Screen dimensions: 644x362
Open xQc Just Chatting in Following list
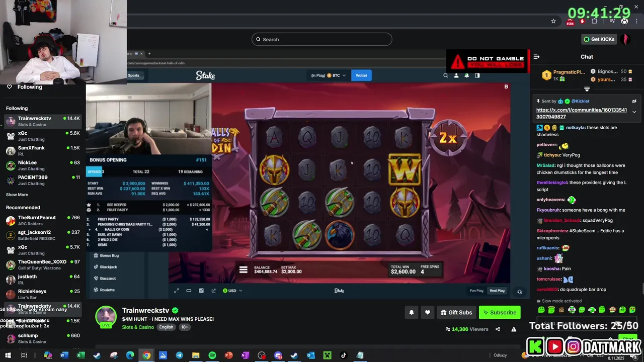pos(42,136)
